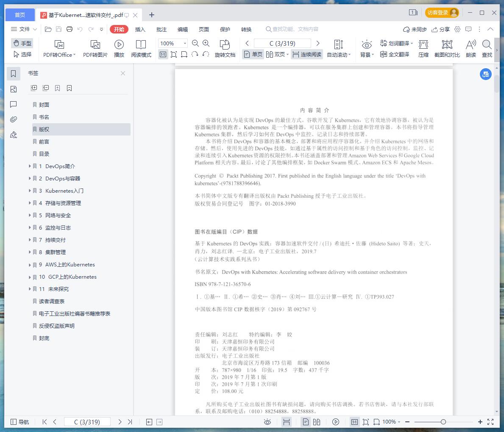
Task: Enter 阅读模式 reading mode
Action: point(141,49)
